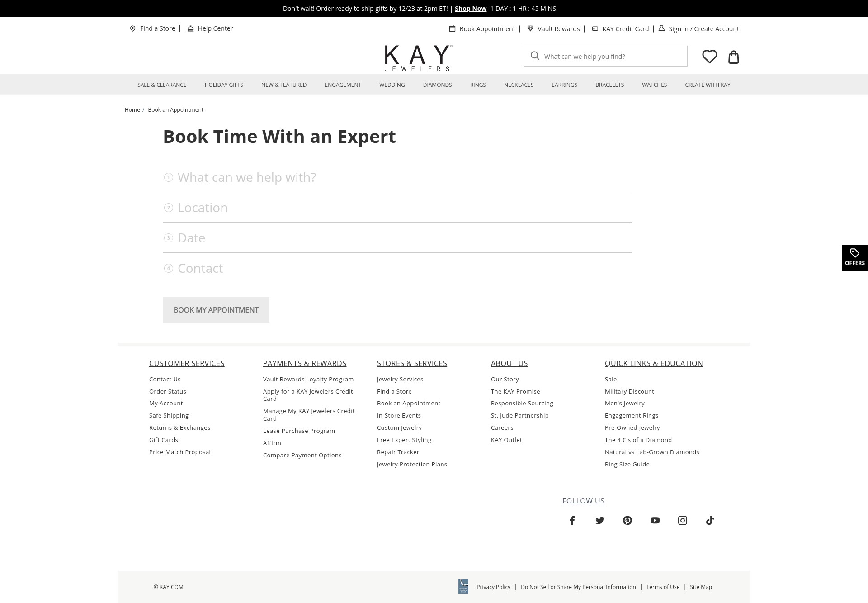
Task: Open Ring Size Guide link
Action: point(627,464)
